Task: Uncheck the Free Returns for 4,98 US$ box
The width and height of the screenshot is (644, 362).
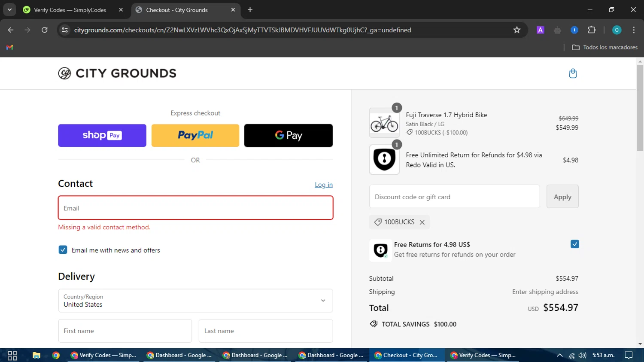Action: [x=575, y=244]
